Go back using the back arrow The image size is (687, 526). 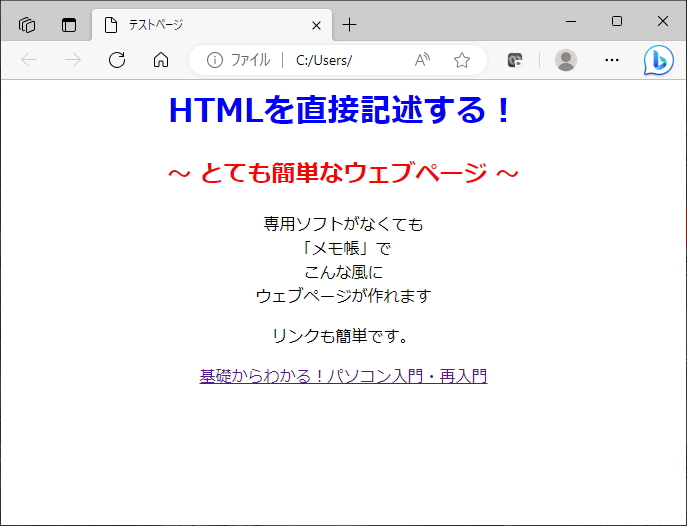[x=29, y=60]
